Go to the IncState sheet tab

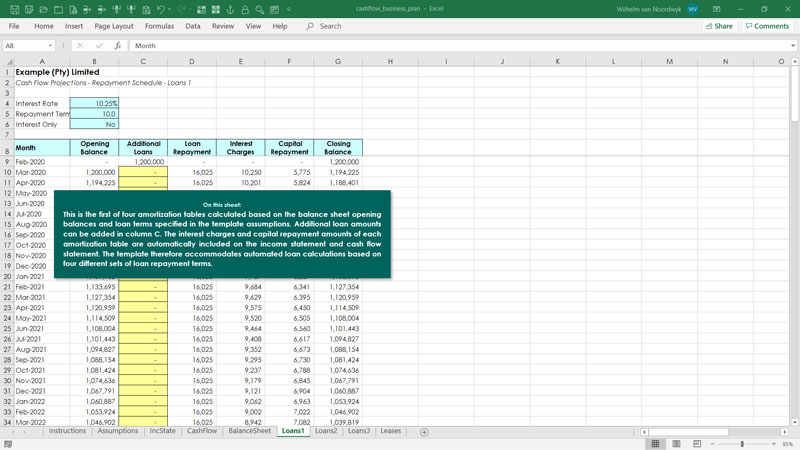[x=162, y=431]
